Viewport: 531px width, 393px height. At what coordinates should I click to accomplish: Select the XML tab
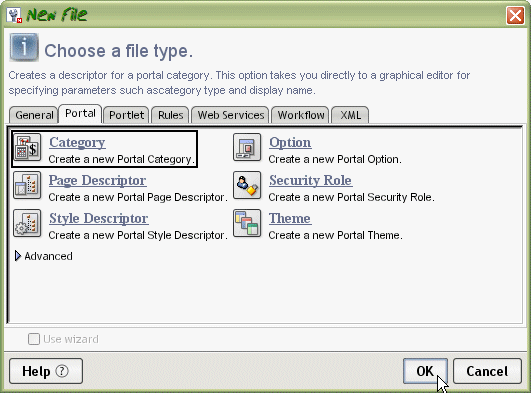pyautogui.click(x=351, y=115)
